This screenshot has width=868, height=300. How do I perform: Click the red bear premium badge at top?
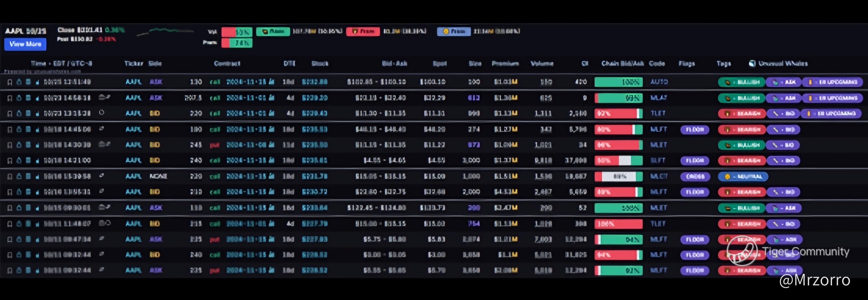coord(363,31)
